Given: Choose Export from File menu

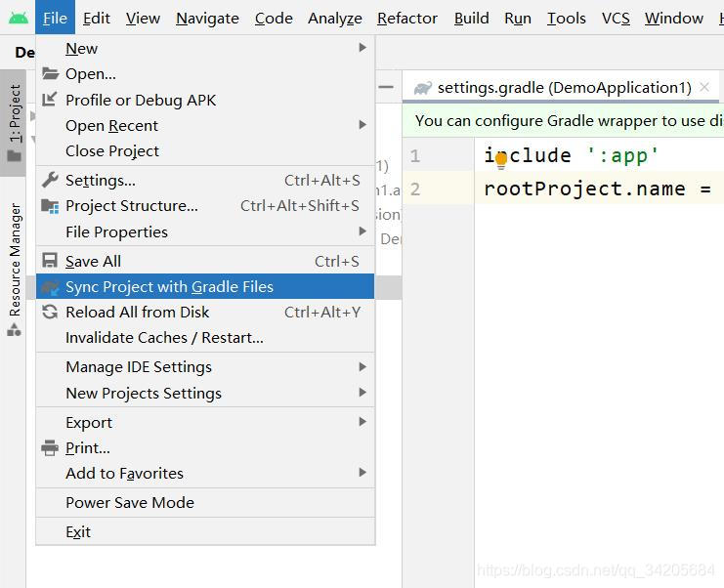Looking at the screenshot, I should pos(205,422).
